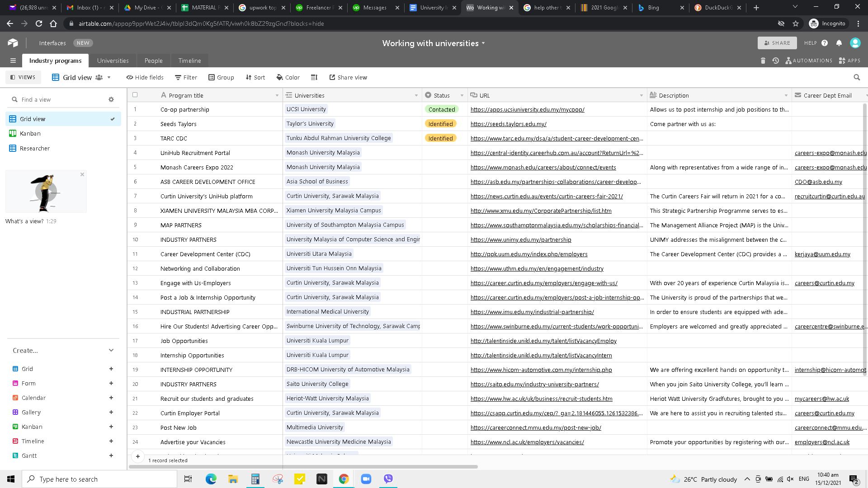Viewport: 868px width, 488px height.
Task: Toggle the select-all records checkbox
Action: click(135, 95)
